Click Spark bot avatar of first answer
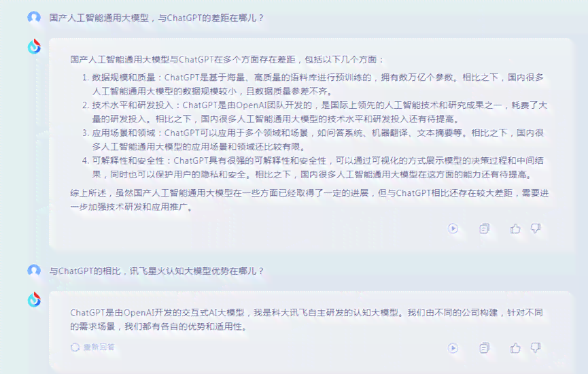 coord(34,46)
